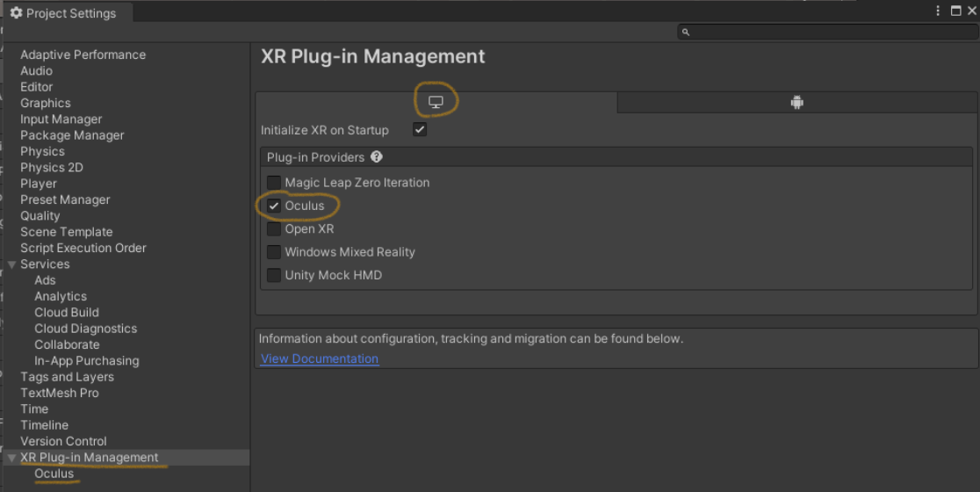This screenshot has width=980, height=492.
Task: Click the Initialize XR on Startup label
Action: (324, 130)
